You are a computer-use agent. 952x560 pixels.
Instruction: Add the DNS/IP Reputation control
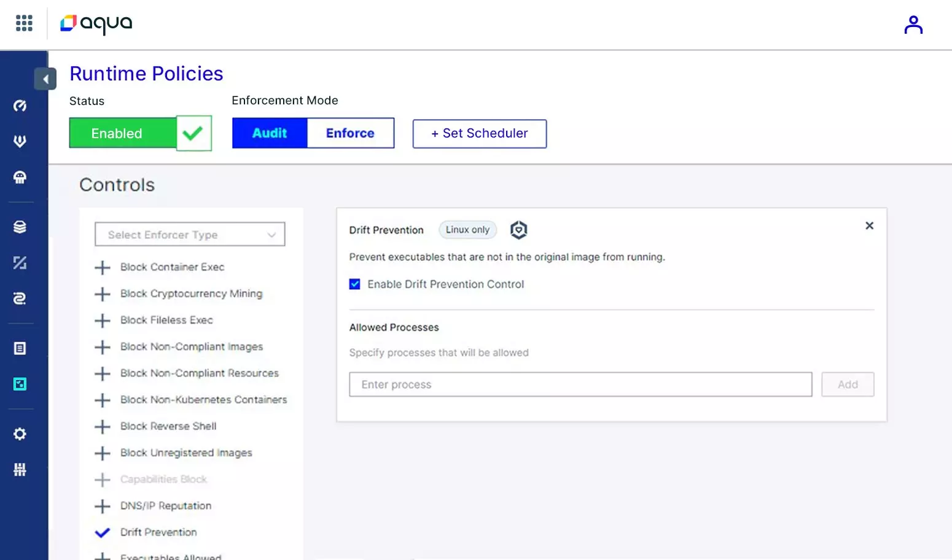[102, 506]
